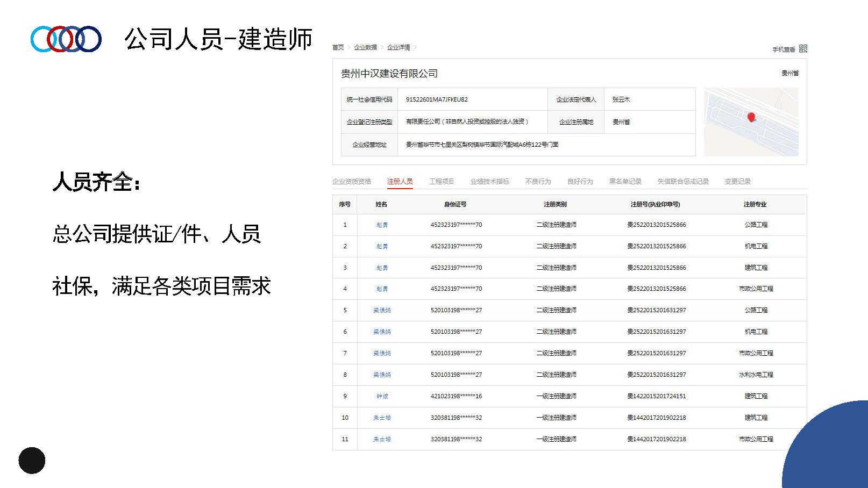
Task: Open the 业绩技术指标 tab
Action: tap(489, 182)
